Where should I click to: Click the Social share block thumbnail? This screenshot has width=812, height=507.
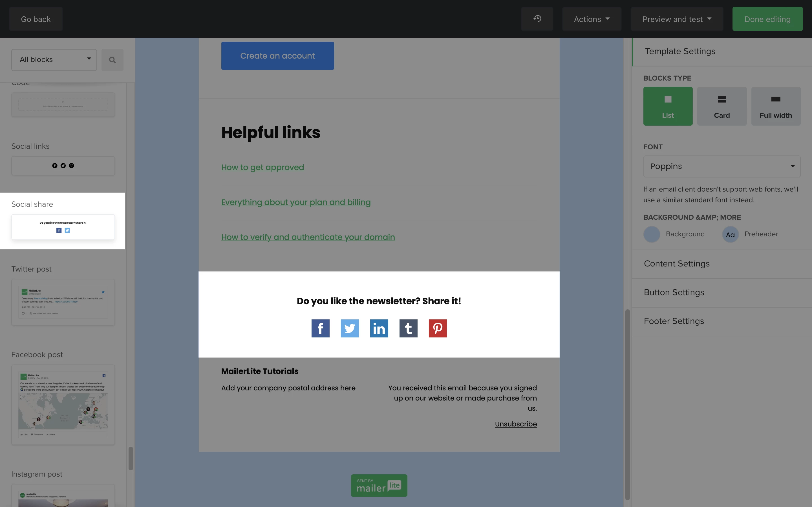point(63,227)
